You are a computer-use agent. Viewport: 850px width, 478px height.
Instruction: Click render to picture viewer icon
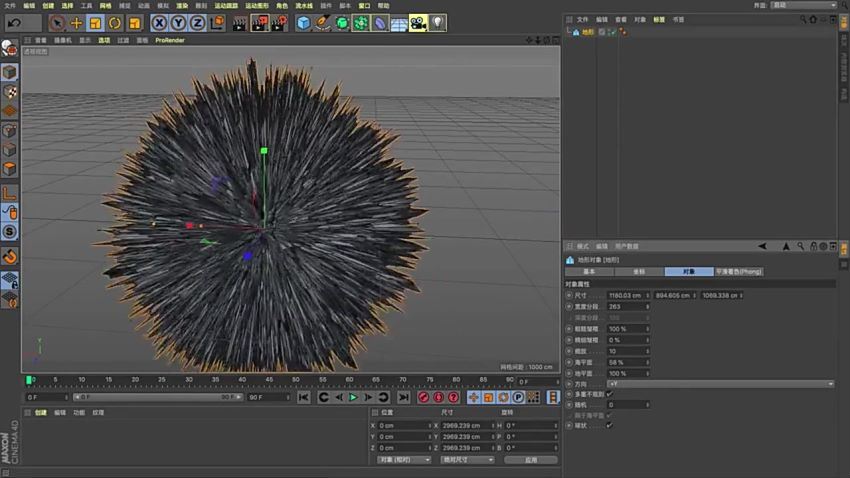click(260, 23)
